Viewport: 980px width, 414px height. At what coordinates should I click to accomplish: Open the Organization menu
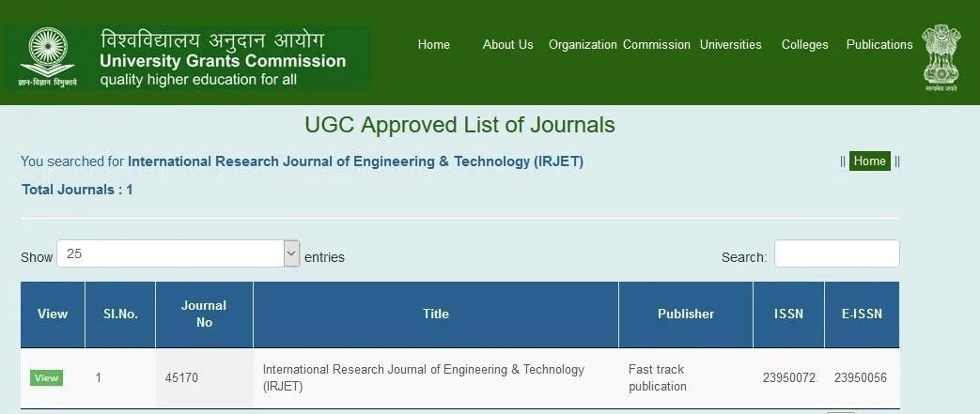[x=583, y=44]
